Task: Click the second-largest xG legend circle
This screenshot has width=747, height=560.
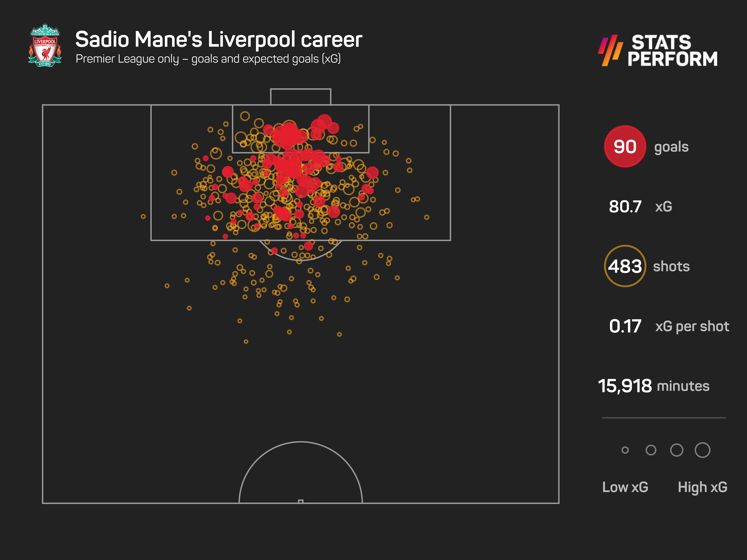Action: [677, 450]
